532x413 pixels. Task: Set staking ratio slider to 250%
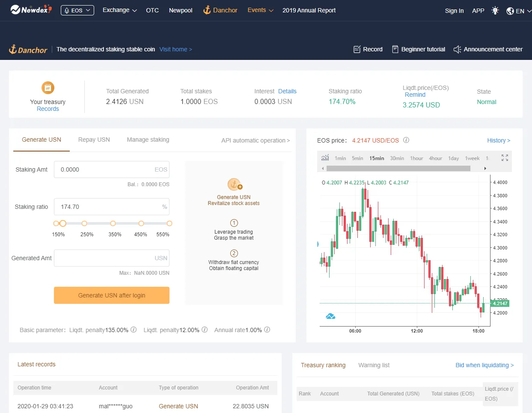pos(84,223)
